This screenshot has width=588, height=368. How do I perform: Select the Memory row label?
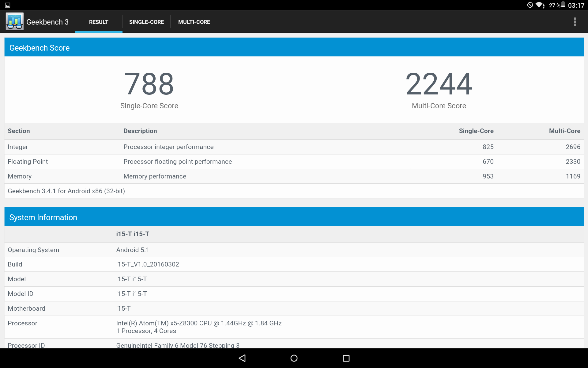point(20,176)
